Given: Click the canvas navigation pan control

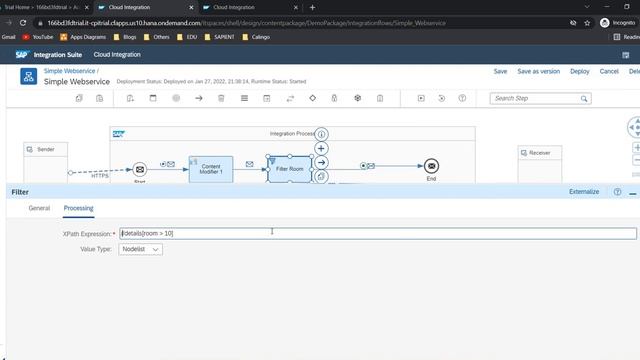Looking at the screenshot, I should point(634,127).
